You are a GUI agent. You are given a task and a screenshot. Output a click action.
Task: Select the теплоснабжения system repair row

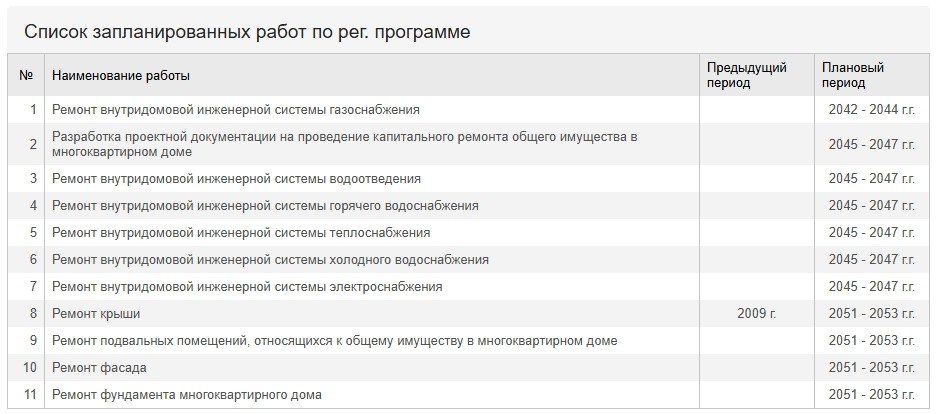tap(241, 232)
